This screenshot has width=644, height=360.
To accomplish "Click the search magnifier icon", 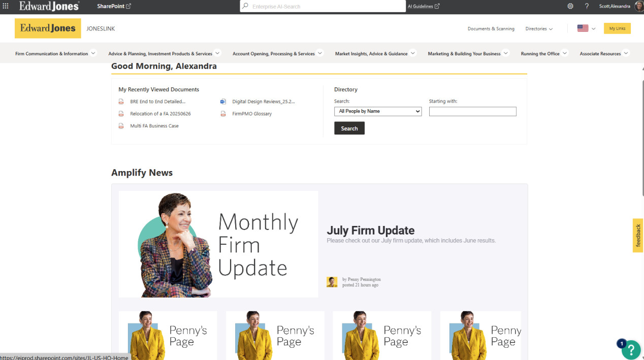I will [x=246, y=6].
